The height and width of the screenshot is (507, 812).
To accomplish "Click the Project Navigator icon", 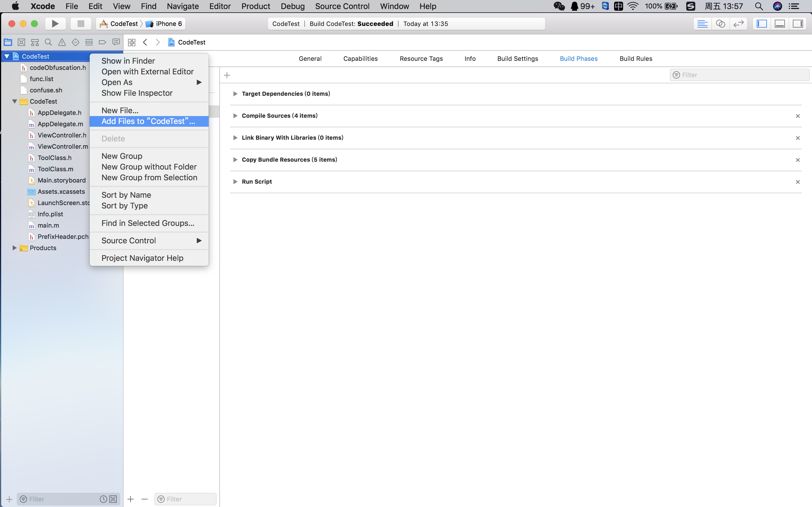I will click(9, 42).
